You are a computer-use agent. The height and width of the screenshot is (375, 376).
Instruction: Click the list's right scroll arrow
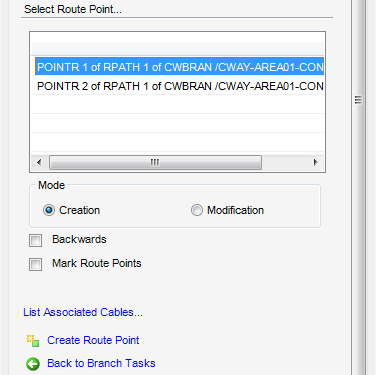[315, 162]
